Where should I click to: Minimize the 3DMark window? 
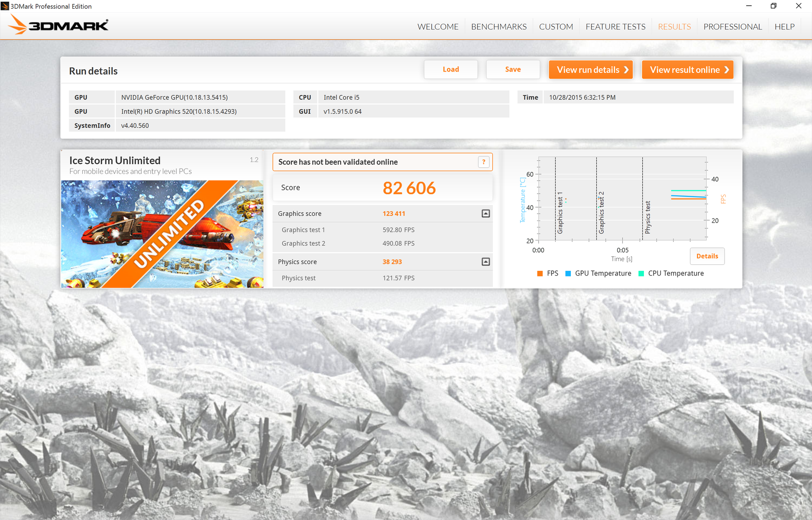coord(749,6)
